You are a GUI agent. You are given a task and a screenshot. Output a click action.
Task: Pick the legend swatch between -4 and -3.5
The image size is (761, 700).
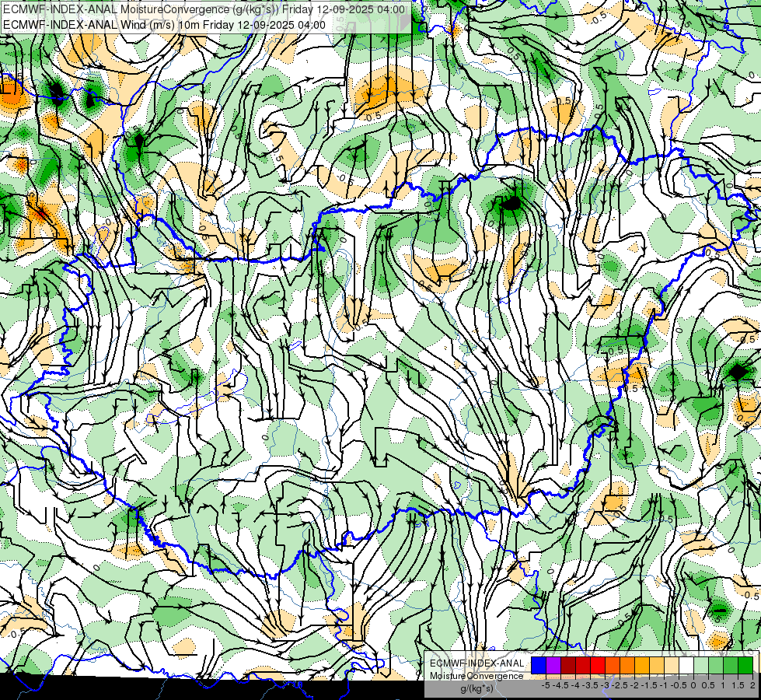click(583, 665)
